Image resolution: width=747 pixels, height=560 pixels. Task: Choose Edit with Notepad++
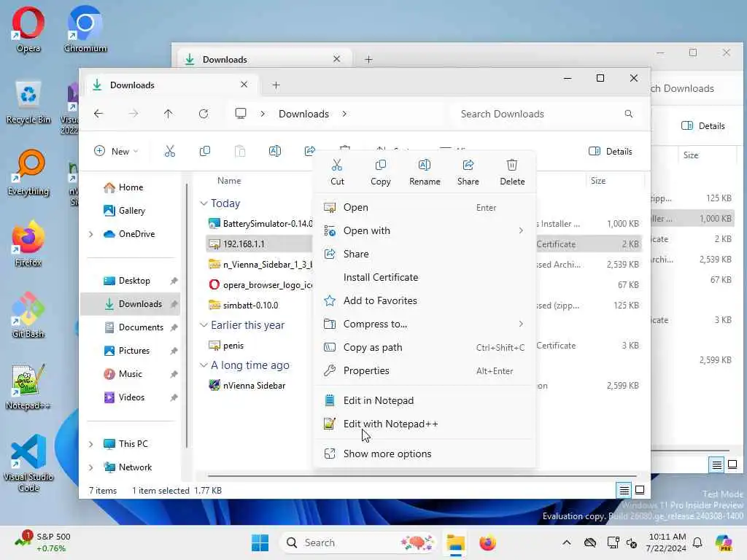425,424
